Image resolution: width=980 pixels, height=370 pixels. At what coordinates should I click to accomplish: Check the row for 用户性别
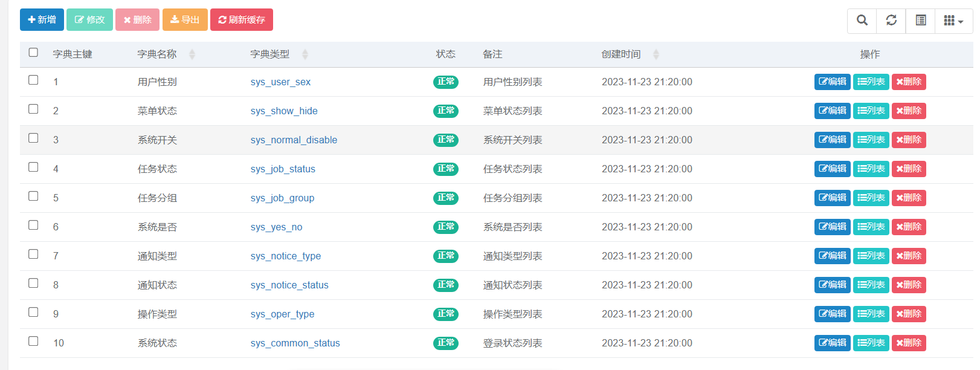click(33, 80)
